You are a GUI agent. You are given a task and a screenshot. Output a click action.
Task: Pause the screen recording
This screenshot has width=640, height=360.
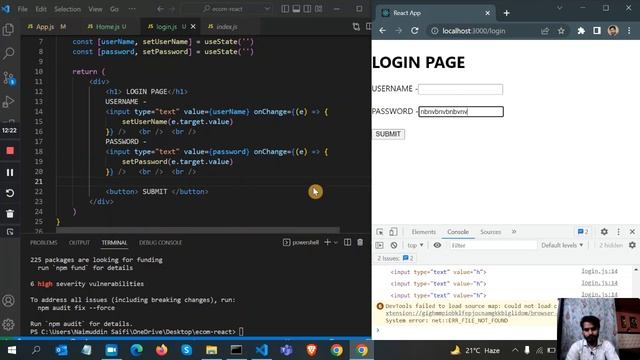10,172
